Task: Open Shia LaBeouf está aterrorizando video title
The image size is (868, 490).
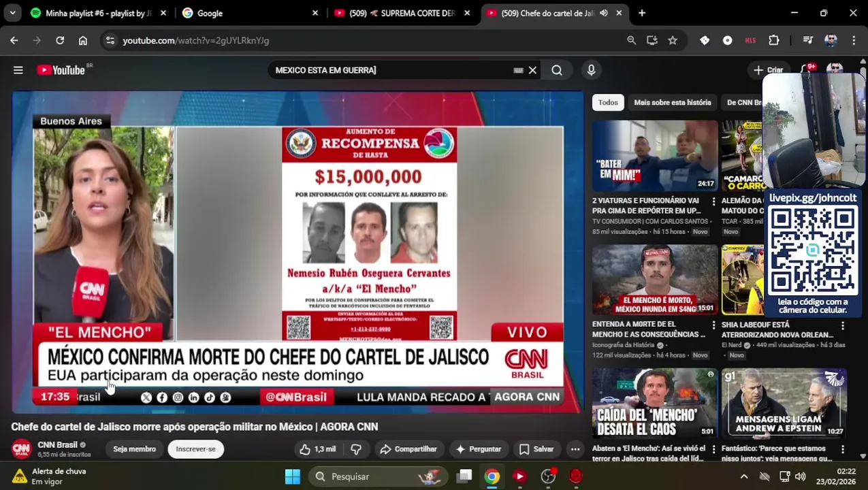Action: (x=777, y=329)
